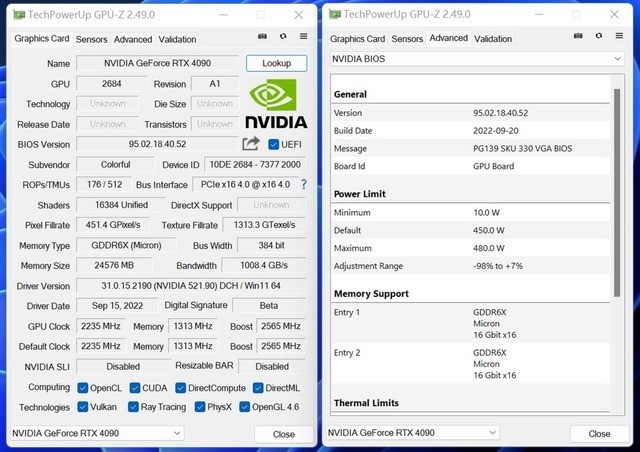Open the Validation tab in left window
The image size is (640, 452).
177,39
